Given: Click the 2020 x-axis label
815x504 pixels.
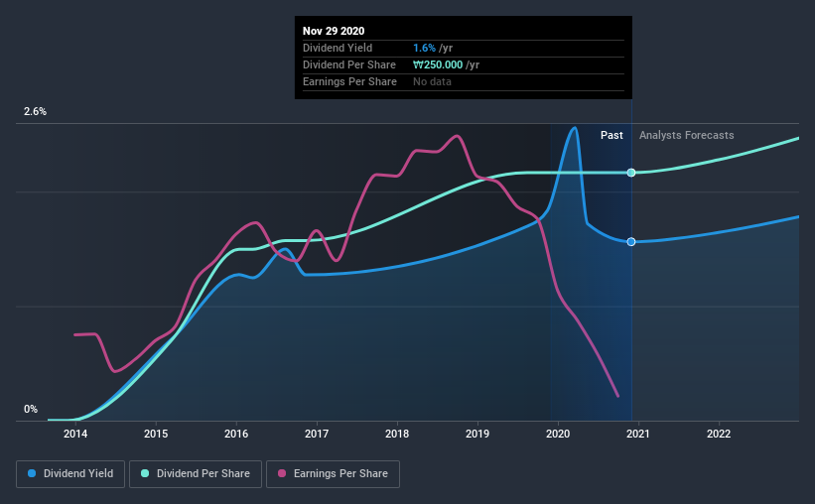Looking at the screenshot, I should pyautogui.click(x=558, y=434).
